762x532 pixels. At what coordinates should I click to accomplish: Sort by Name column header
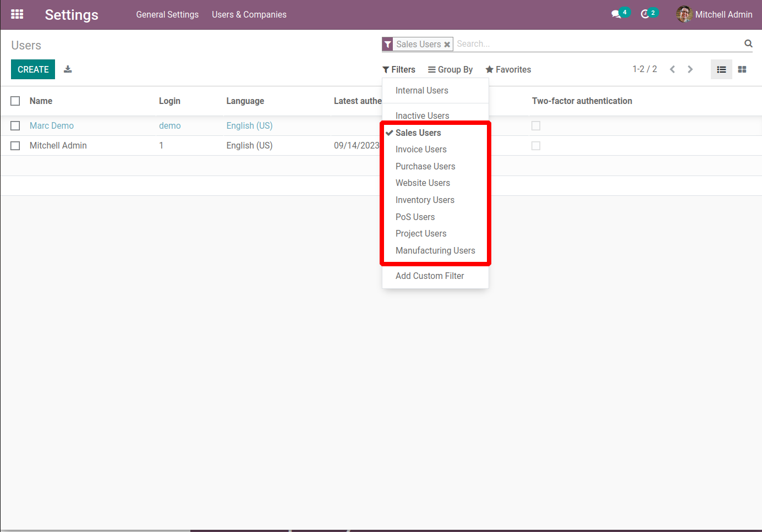[x=41, y=101]
